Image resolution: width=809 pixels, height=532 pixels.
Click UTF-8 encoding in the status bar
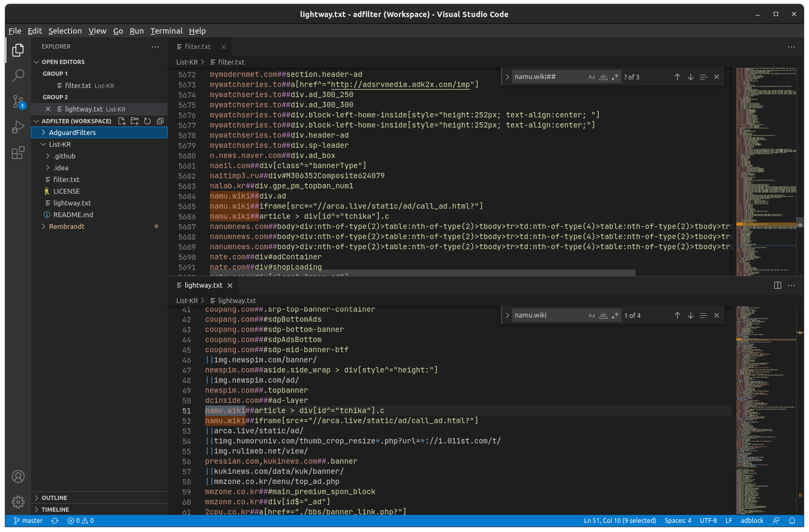708,520
